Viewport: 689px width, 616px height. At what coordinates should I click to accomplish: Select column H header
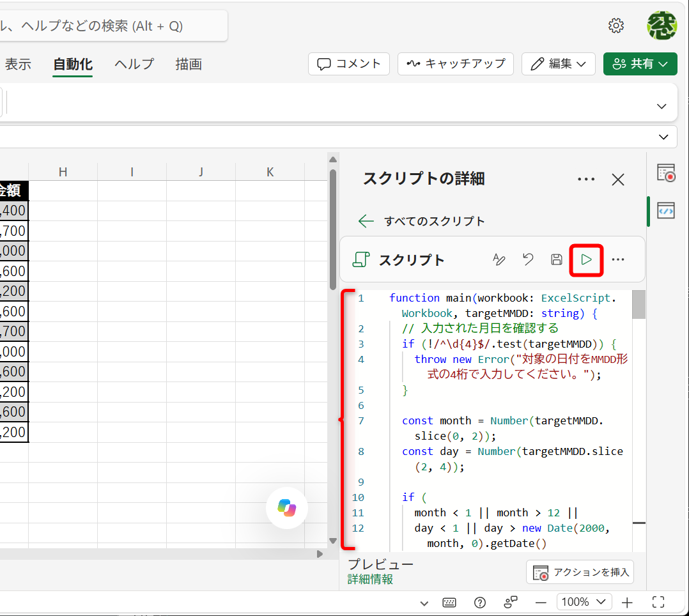pyautogui.click(x=63, y=172)
